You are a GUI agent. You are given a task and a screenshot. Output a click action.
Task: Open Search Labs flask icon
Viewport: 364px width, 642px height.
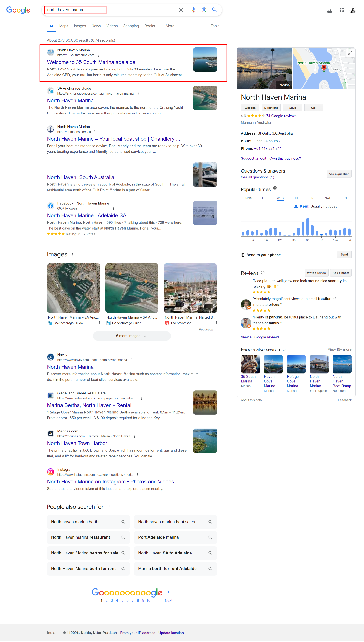coord(329,10)
